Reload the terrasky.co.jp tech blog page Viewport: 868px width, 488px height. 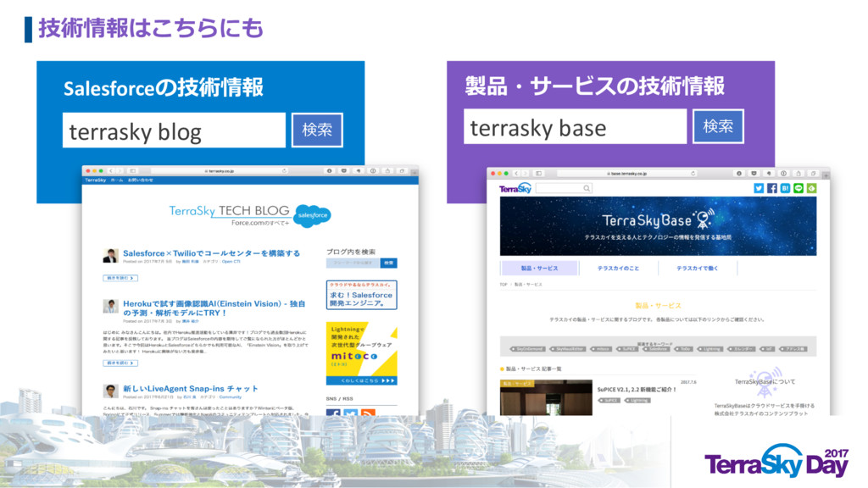click(x=285, y=171)
